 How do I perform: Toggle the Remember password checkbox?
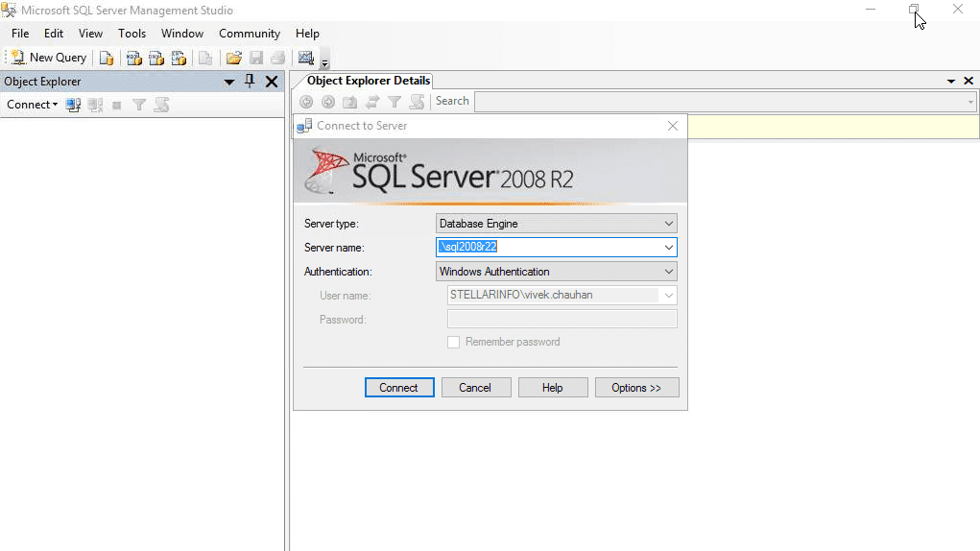click(454, 343)
